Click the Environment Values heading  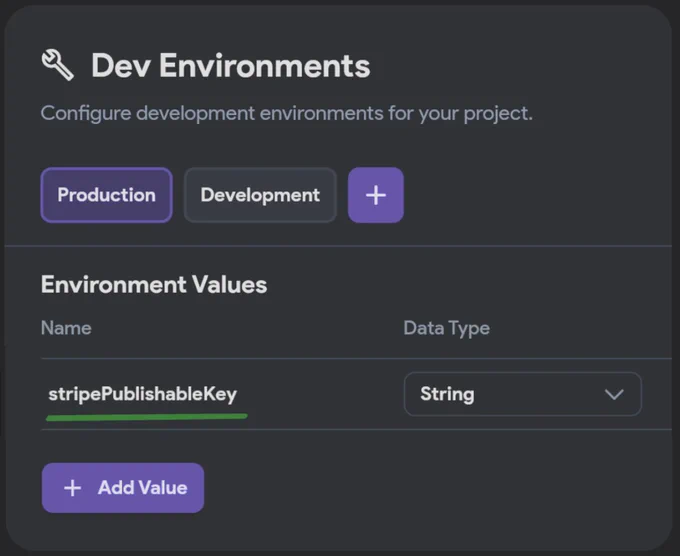(x=154, y=285)
